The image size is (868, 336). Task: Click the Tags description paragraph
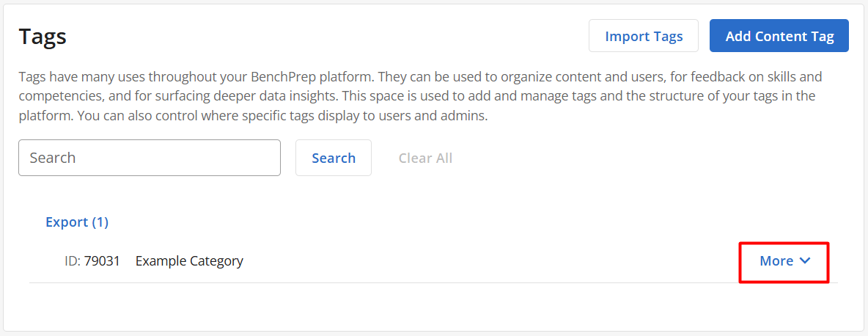(x=420, y=97)
